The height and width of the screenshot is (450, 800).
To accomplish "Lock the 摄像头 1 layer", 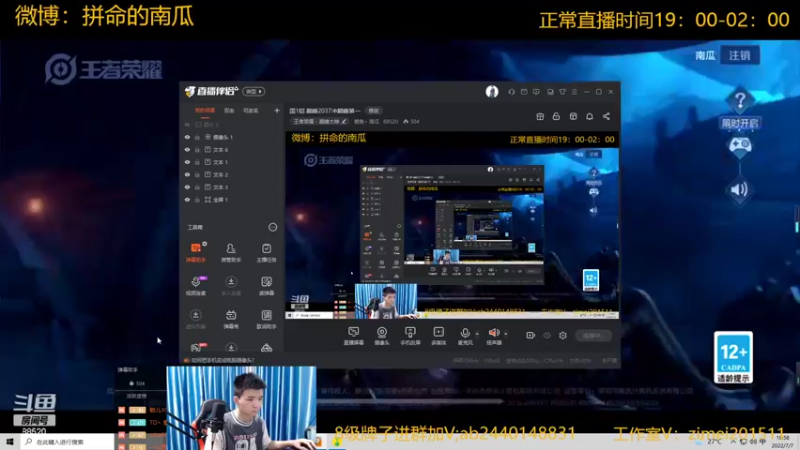I will pyautogui.click(x=197, y=137).
